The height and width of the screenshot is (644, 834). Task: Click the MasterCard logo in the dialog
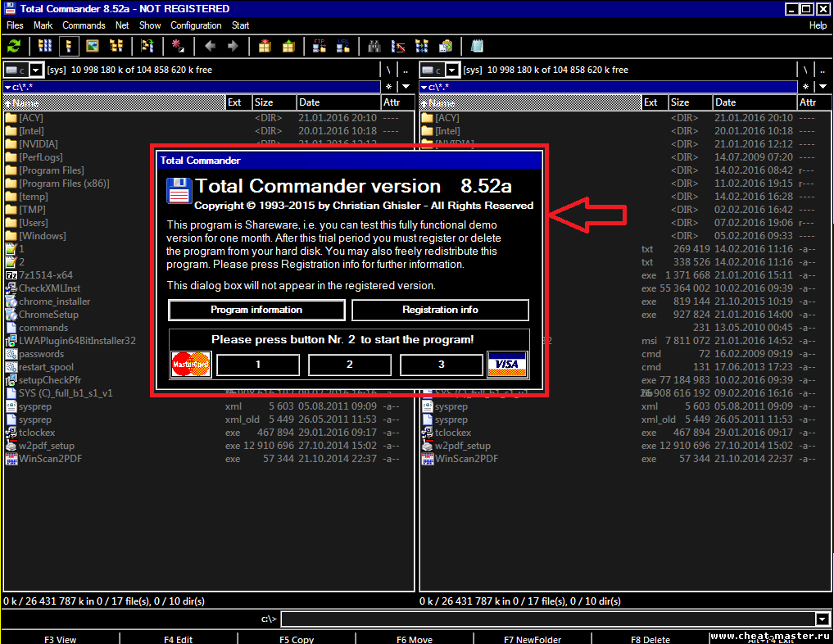[x=191, y=365]
